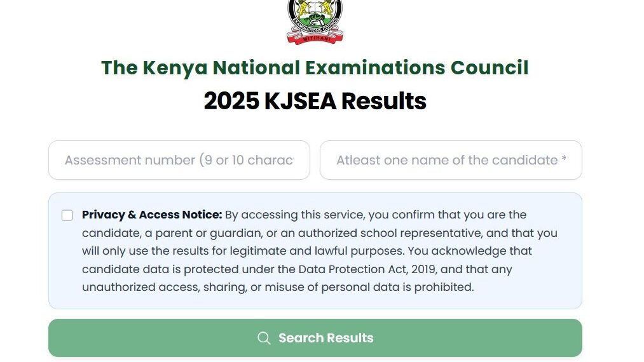Focus the candidate name input field
The width and height of the screenshot is (644, 362).
pos(451,160)
